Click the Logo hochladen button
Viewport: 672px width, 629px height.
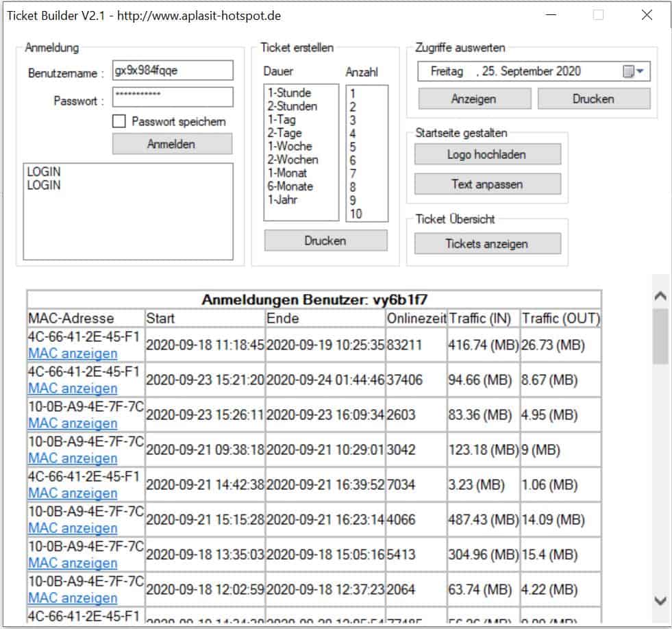tap(488, 154)
